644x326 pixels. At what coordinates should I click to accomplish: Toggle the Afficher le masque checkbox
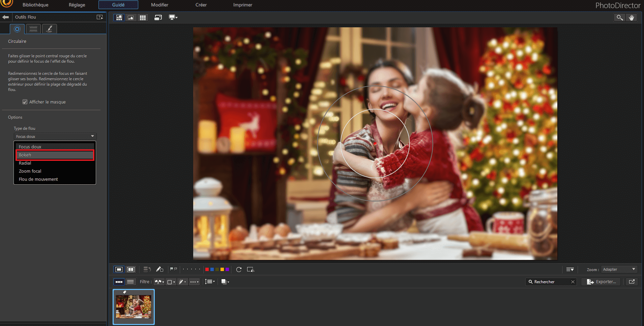point(25,102)
